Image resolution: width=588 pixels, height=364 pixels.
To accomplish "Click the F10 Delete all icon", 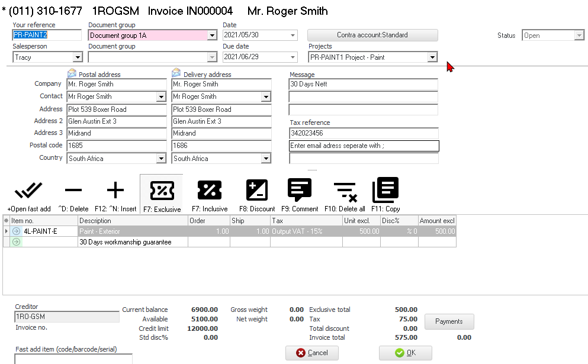I will click(345, 191).
